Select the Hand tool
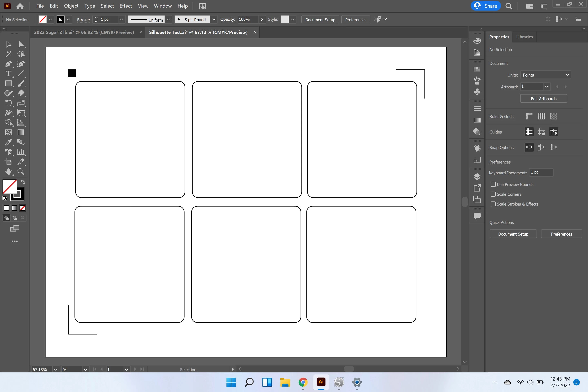 (x=8, y=171)
